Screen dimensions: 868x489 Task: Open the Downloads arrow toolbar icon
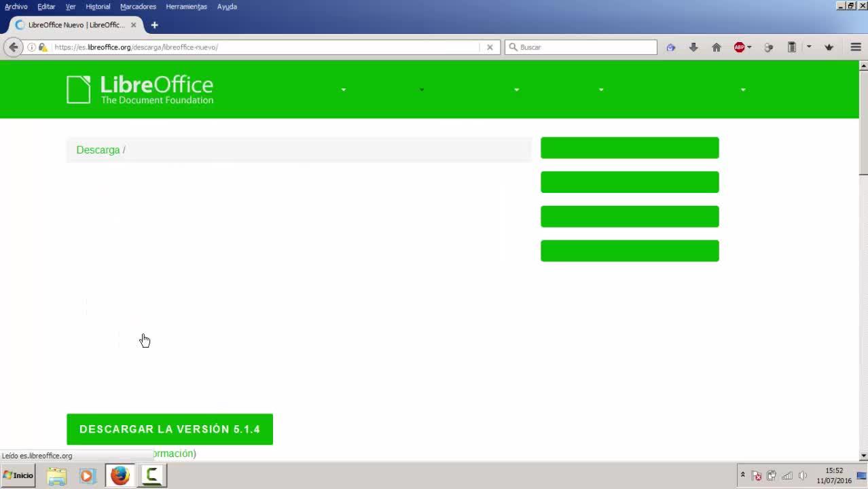693,47
